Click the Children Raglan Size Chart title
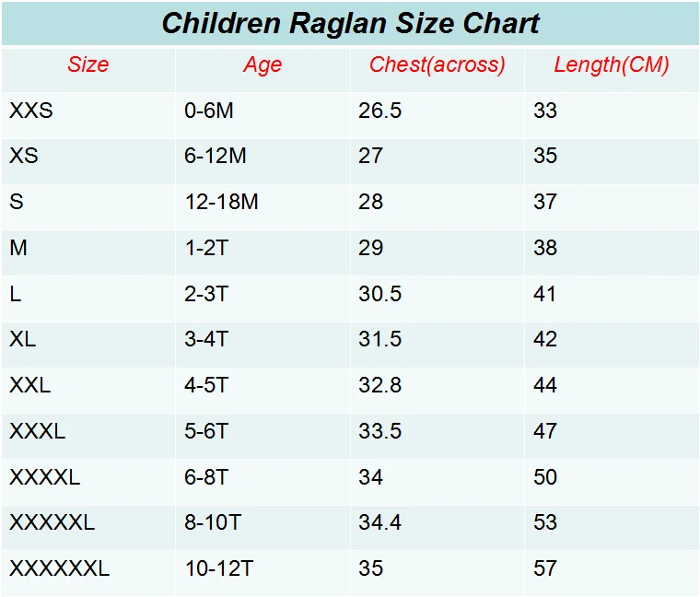 [x=350, y=23]
